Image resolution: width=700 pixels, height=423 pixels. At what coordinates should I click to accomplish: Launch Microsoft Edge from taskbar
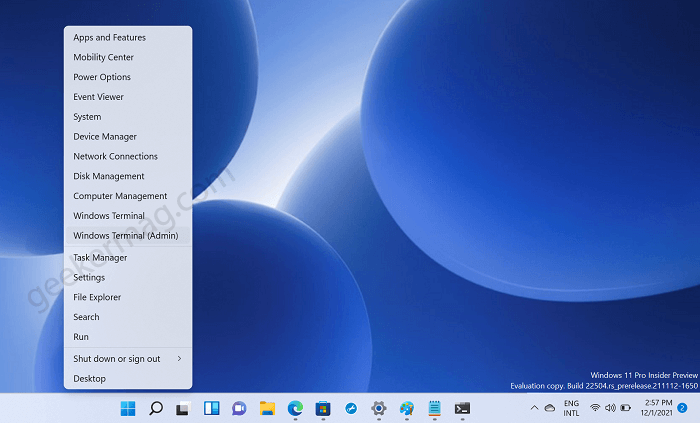295,408
